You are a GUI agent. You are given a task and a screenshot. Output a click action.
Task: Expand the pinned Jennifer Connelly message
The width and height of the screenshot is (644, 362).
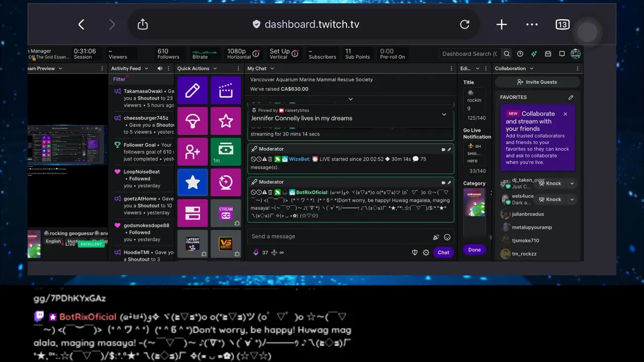click(444, 115)
